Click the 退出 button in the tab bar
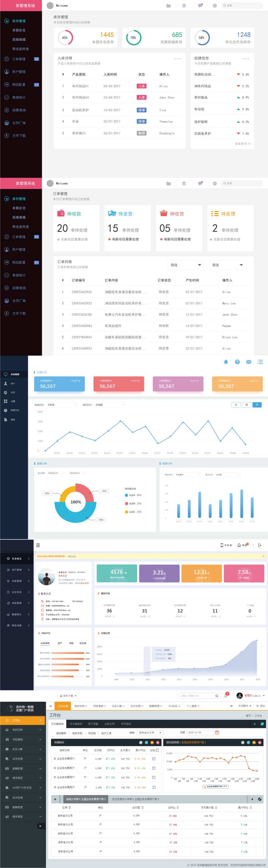 click(x=261, y=706)
